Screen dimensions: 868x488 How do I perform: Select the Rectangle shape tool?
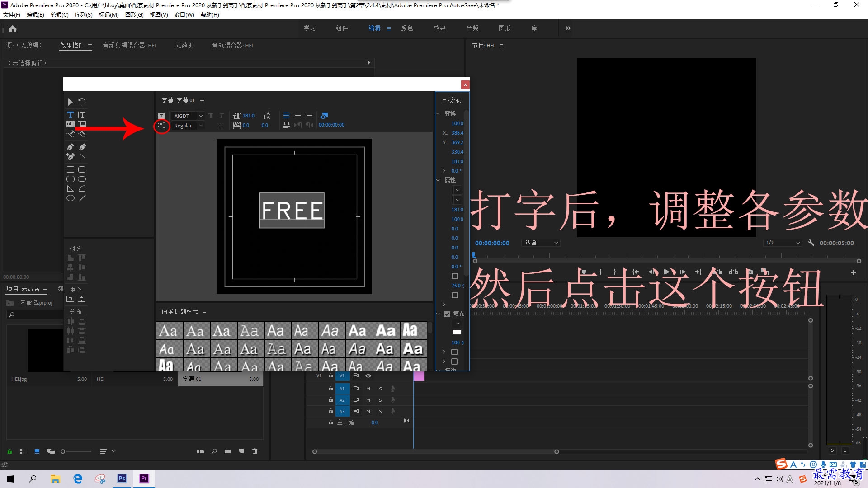tap(70, 169)
